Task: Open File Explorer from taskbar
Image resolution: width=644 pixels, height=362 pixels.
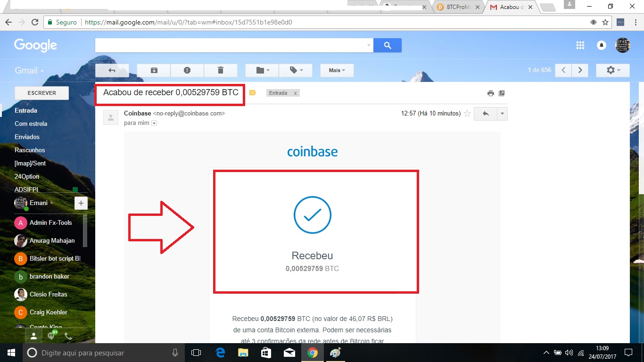Action: 243,353
